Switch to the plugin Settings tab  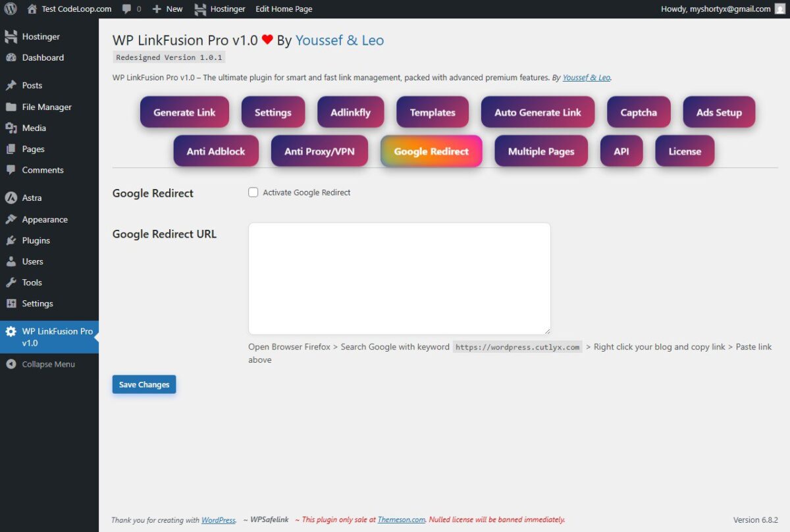pyautogui.click(x=273, y=112)
